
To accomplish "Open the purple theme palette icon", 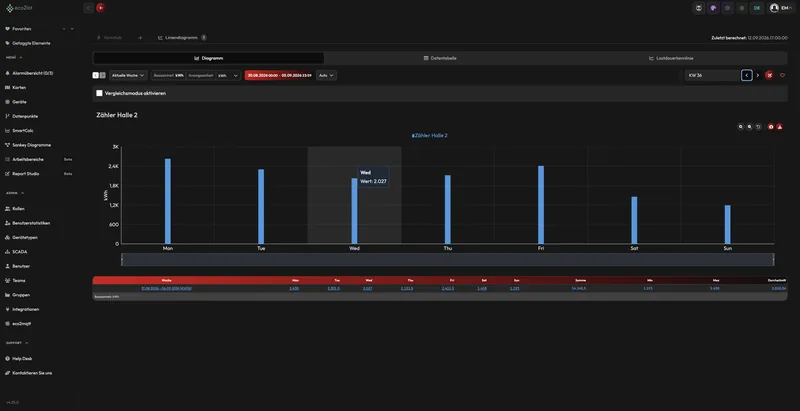I will tap(713, 8).
